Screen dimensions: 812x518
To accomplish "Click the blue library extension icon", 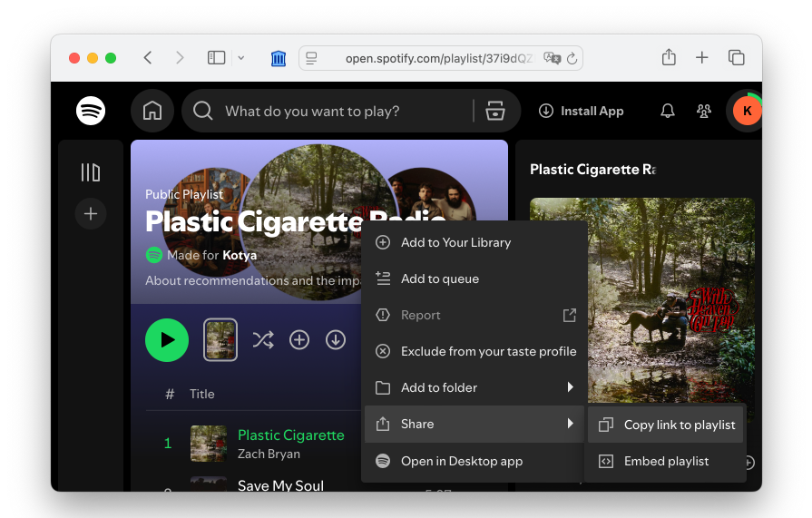I will pos(279,58).
